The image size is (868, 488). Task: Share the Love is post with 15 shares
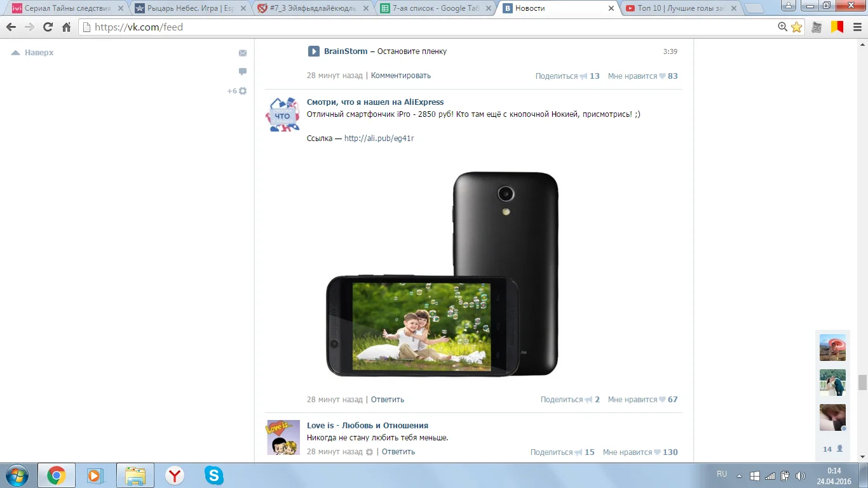point(562,452)
